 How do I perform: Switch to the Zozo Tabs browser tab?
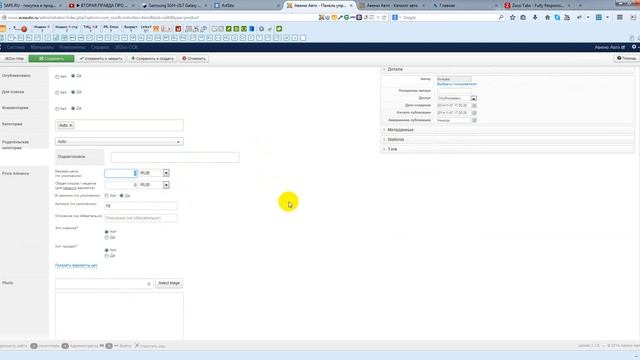(538, 6)
